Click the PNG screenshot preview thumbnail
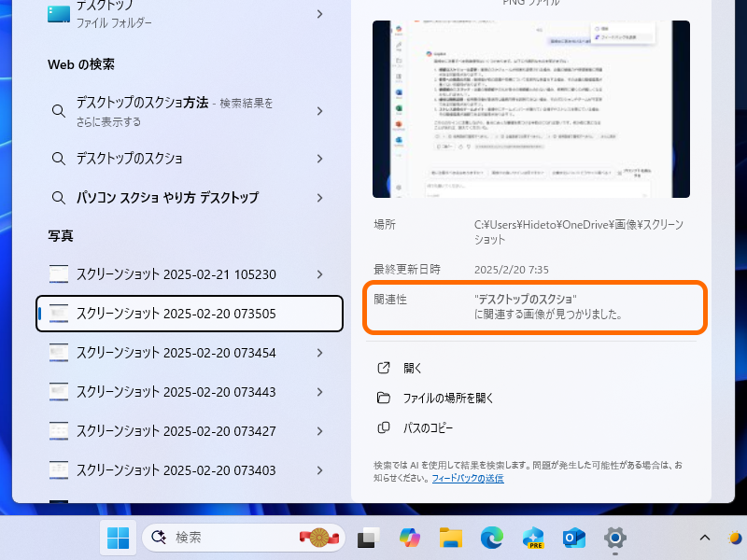Screen dimensions: 747x560 click(x=530, y=105)
